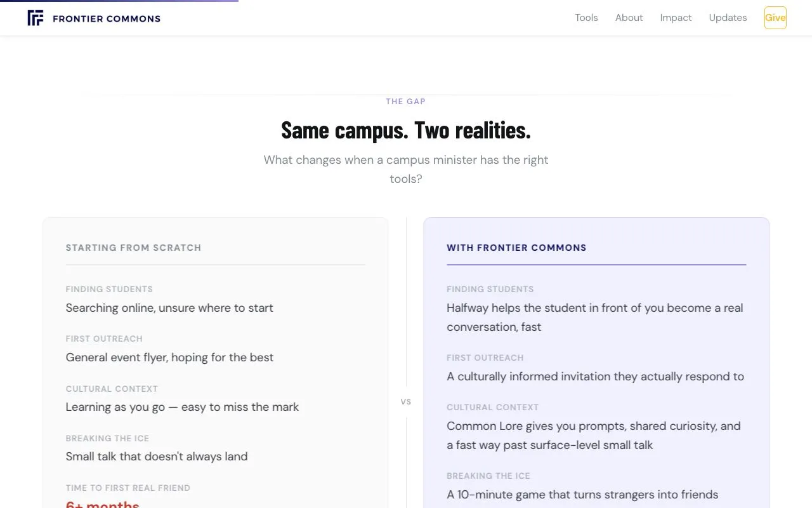Click the 'VS' divider label between cards
The width and height of the screenshot is (812, 508).
(406, 401)
